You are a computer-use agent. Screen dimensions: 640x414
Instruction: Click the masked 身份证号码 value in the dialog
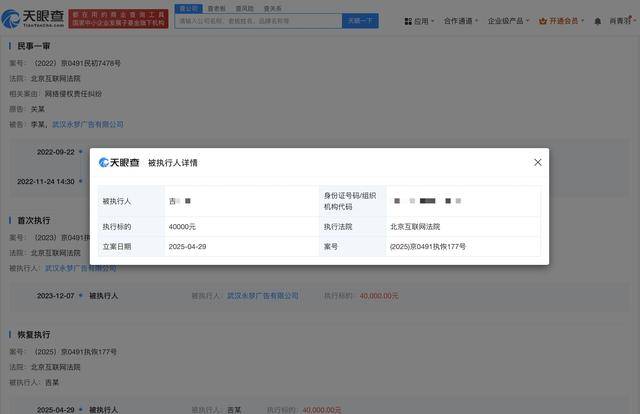click(427, 201)
